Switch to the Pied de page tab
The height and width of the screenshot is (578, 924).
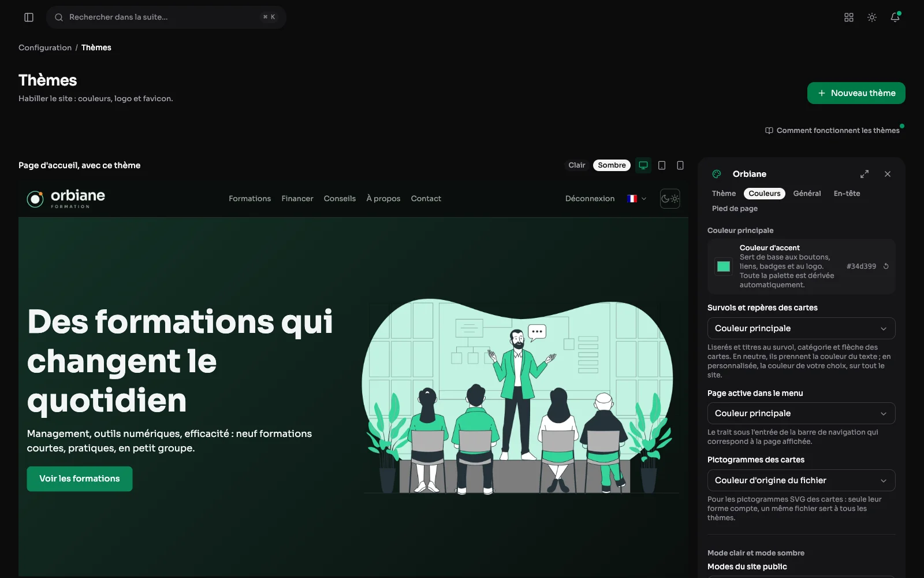[x=735, y=209]
